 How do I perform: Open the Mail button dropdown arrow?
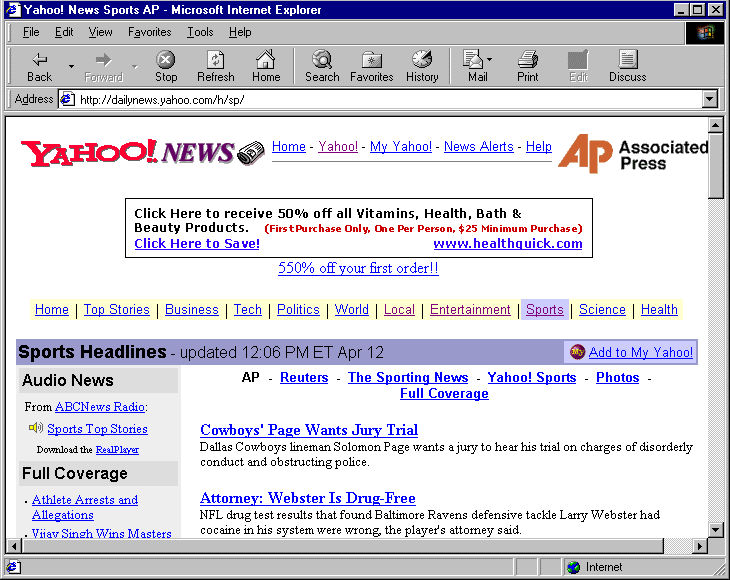pos(489,60)
